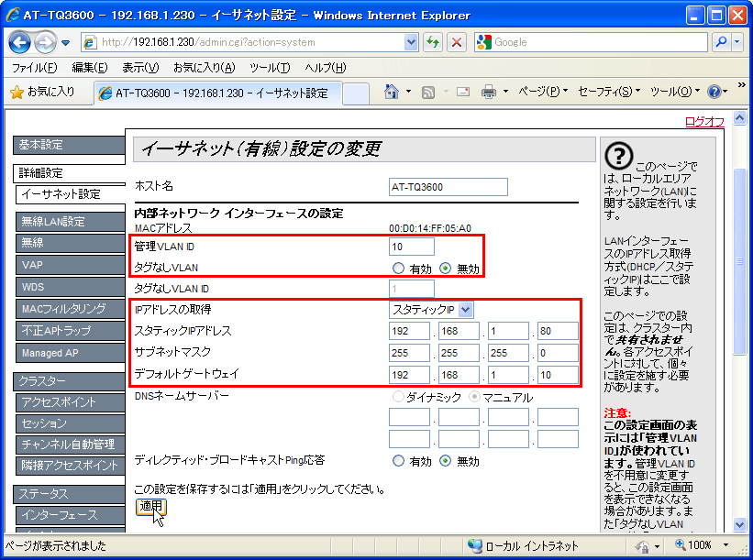The image size is (753, 560).
Task: Open the ページ(P) command menu
Action: [543, 91]
